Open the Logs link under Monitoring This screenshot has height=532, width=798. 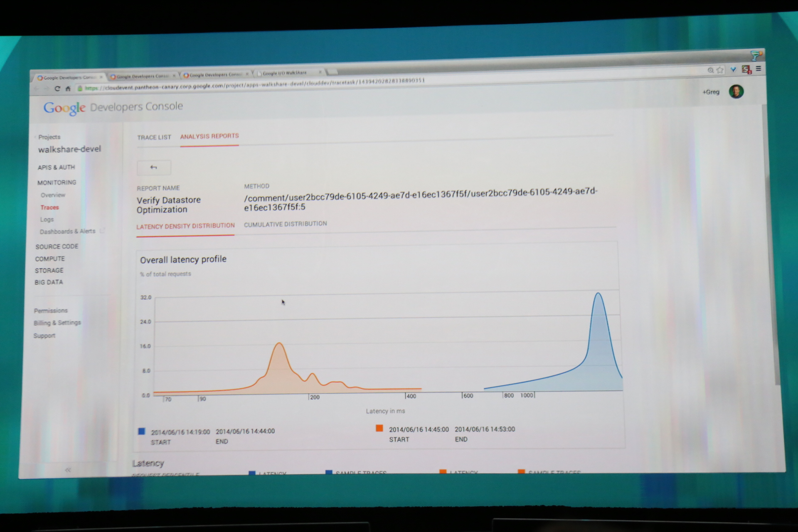(x=47, y=219)
